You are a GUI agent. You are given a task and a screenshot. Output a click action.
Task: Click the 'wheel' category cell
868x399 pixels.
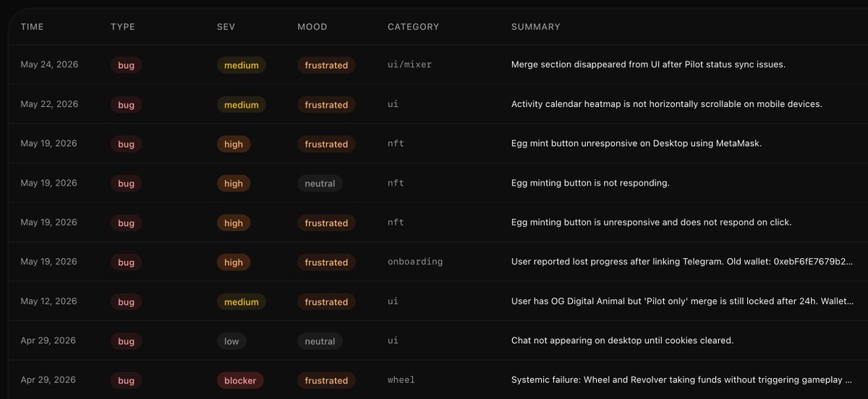[x=401, y=380]
